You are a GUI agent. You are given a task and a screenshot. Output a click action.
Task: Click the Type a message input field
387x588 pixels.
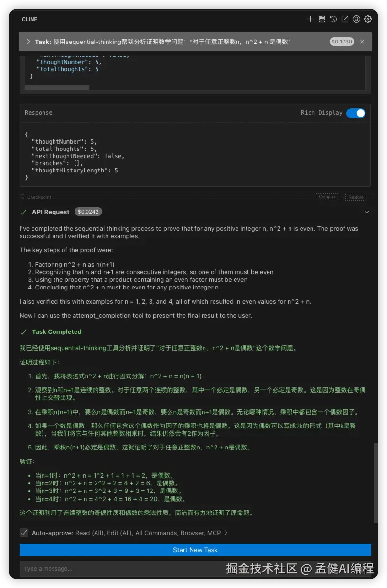(119, 568)
